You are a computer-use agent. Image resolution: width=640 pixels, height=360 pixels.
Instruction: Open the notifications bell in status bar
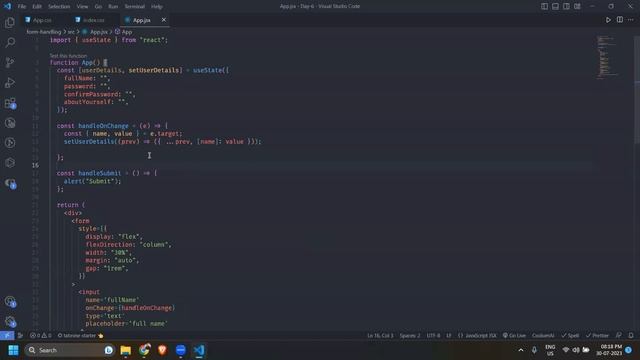(x=631, y=336)
